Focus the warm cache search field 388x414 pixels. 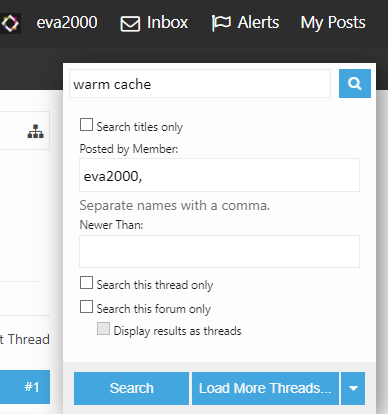200,84
